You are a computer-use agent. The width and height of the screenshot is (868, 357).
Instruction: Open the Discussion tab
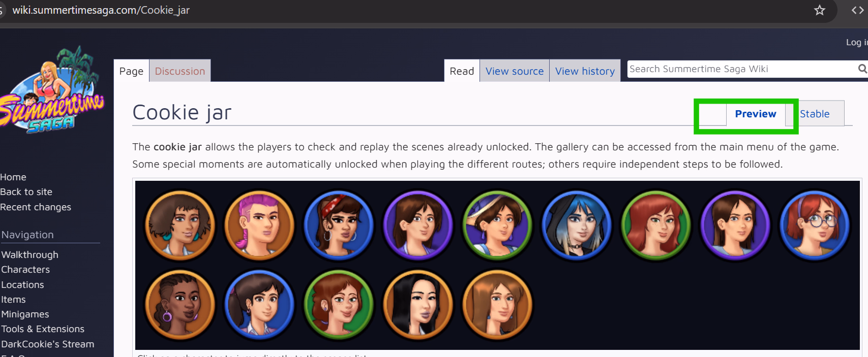179,71
